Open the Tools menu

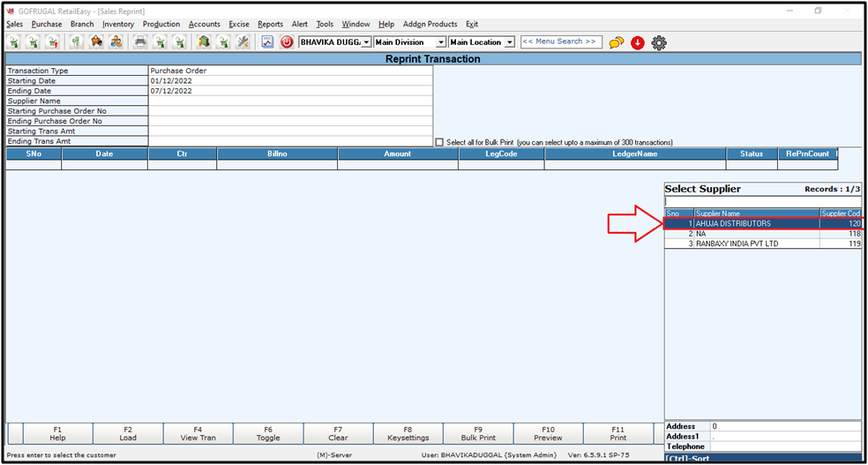pyautogui.click(x=325, y=25)
